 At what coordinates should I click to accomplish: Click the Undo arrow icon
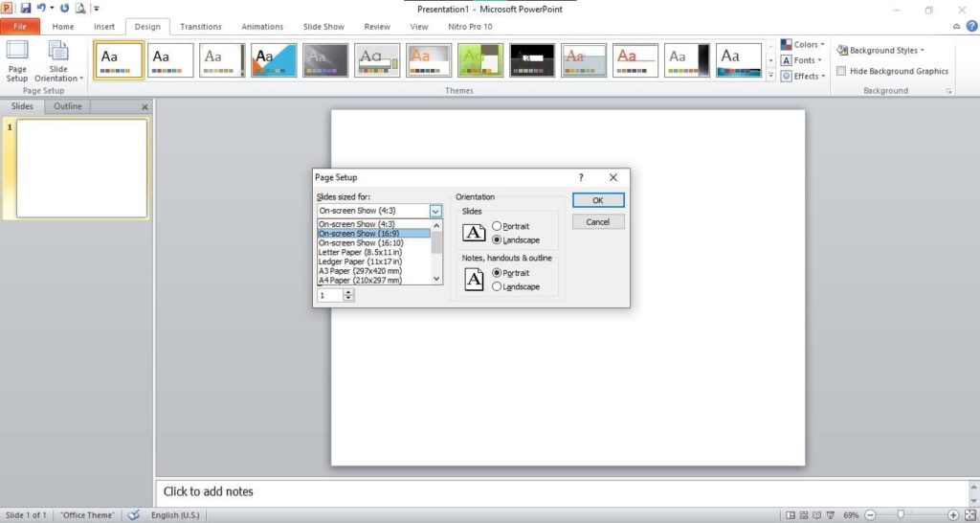pos(42,8)
